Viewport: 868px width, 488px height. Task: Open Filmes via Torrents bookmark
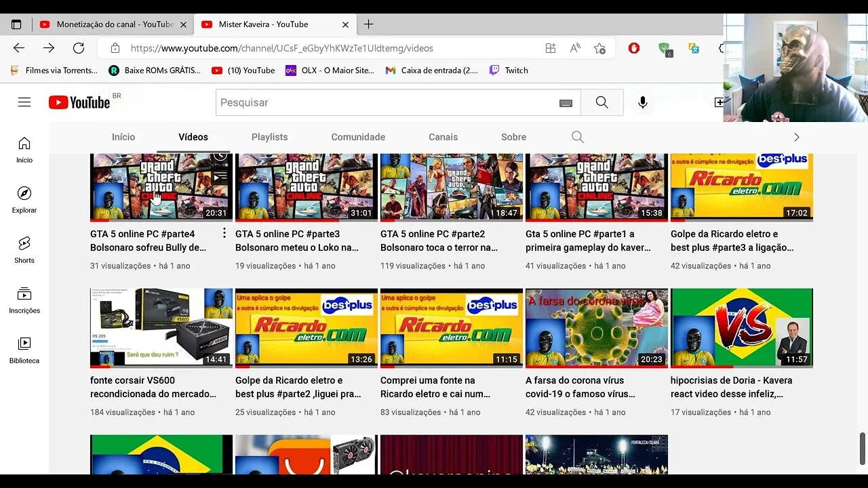click(x=54, y=70)
